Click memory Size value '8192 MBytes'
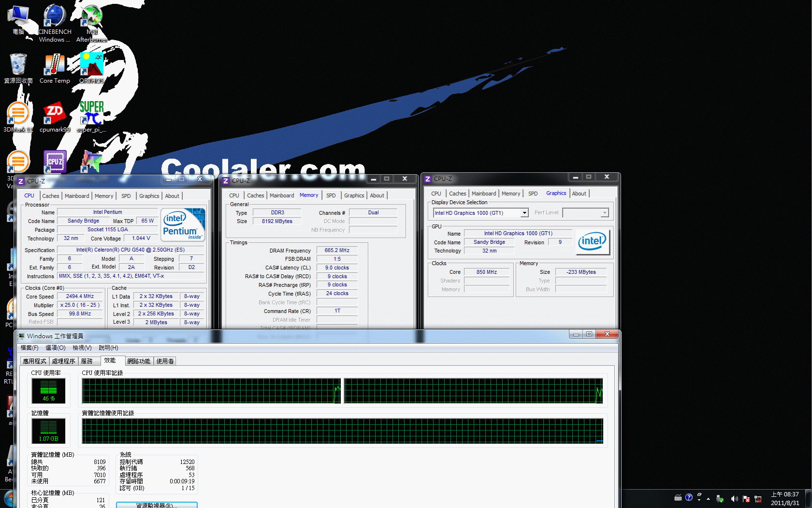The height and width of the screenshot is (508, 812). pyautogui.click(x=277, y=221)
